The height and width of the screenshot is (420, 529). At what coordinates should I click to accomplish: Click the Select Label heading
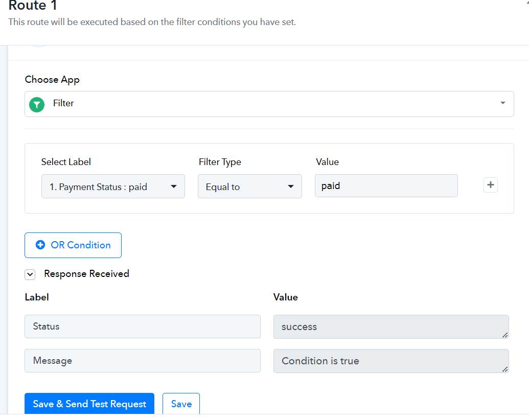(x=66, y=162)
